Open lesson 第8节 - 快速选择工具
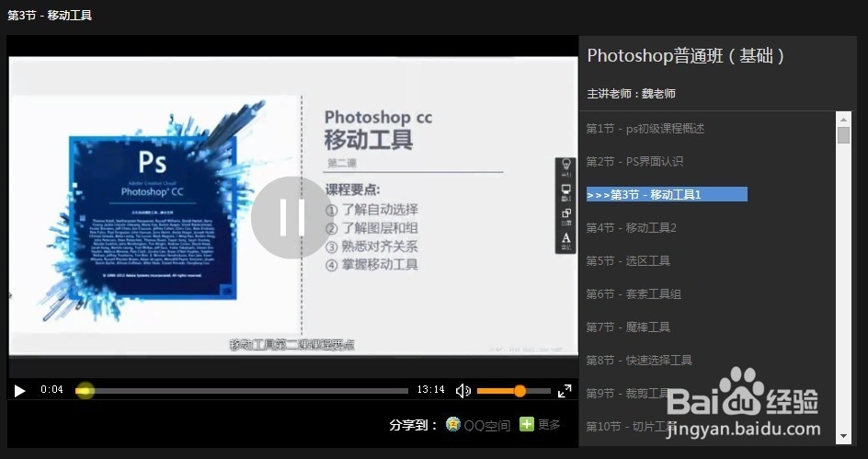Viewport: 868px width, 459px height. (x=639, y=360)
